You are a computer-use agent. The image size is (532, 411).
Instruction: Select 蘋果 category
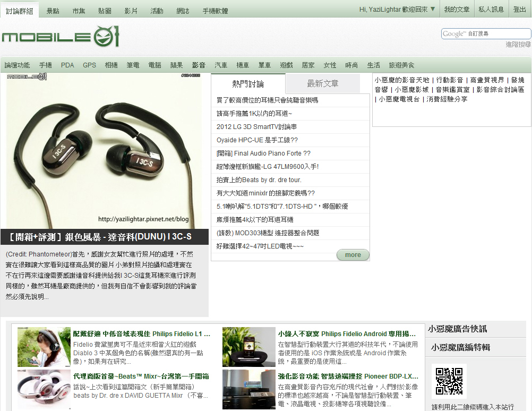click(x=176, y=65)
